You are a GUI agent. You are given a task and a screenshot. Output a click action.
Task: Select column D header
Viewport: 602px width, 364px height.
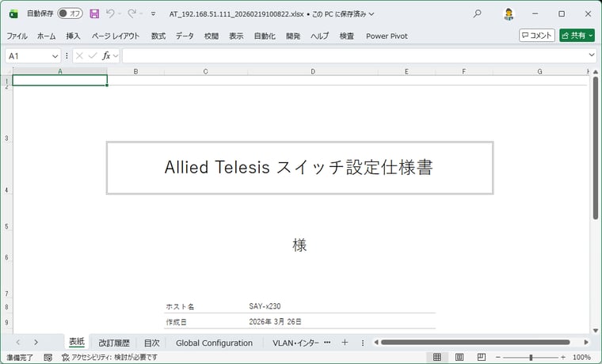(313, 71)
